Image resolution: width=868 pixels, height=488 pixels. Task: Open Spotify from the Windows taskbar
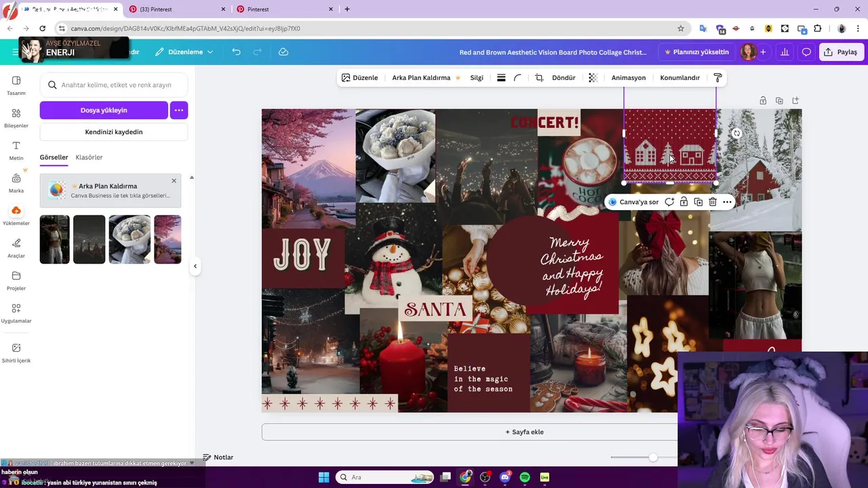(525, 477)
